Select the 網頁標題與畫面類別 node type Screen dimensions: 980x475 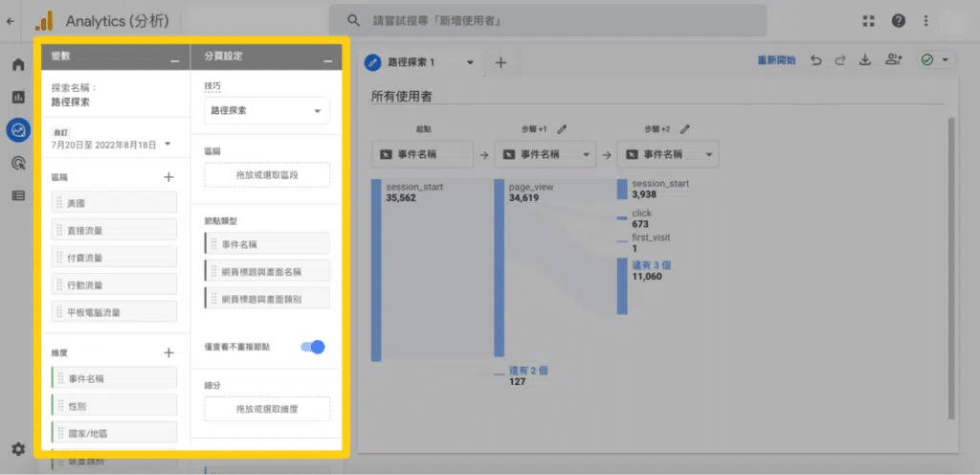coord(267,298)
